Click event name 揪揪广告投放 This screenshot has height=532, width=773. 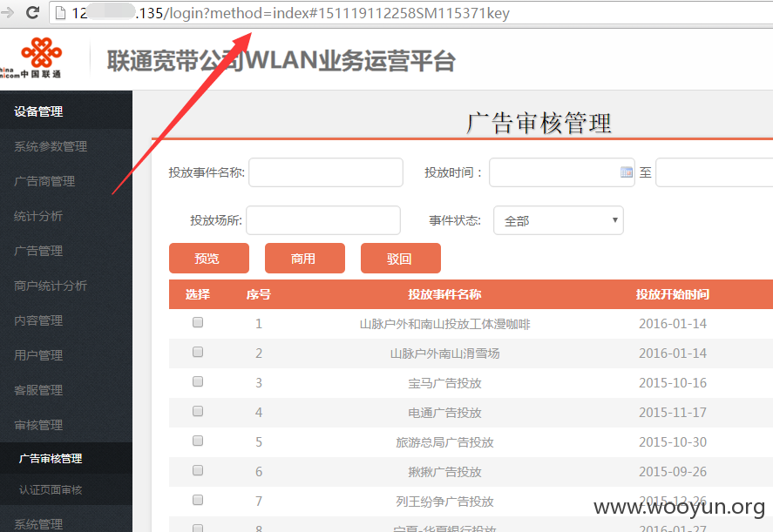pyautogui.click(x=444, y=472)
